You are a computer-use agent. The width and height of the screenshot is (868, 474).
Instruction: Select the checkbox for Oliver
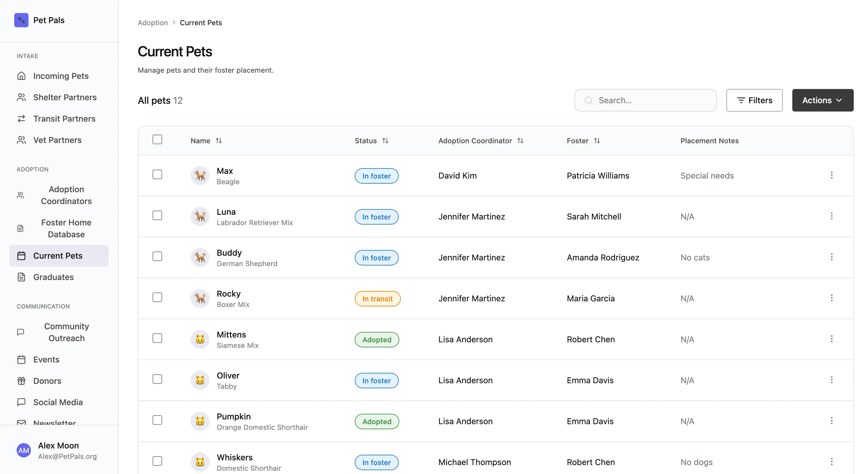(x=157, y=379)
